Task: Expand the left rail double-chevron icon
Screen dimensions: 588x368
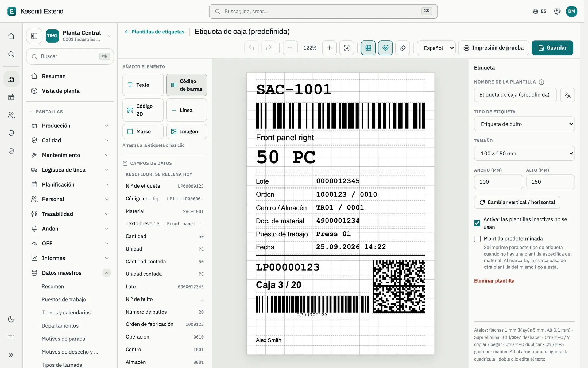Action: point(11,355)
